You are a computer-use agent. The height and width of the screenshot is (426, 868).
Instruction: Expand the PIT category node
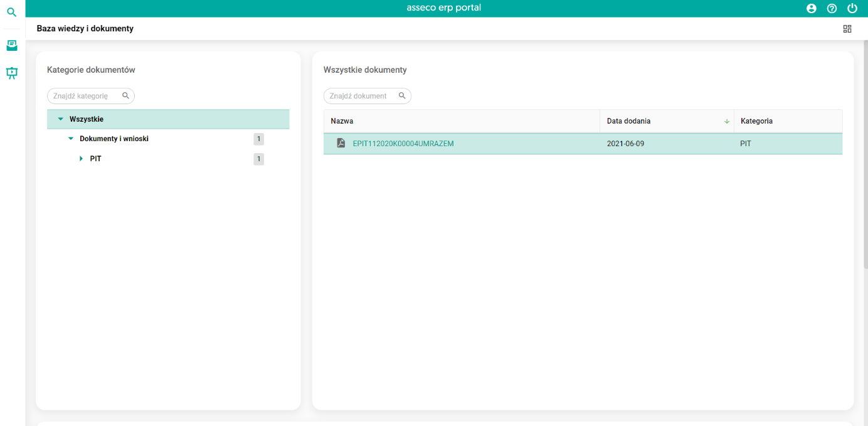point(81,159)
